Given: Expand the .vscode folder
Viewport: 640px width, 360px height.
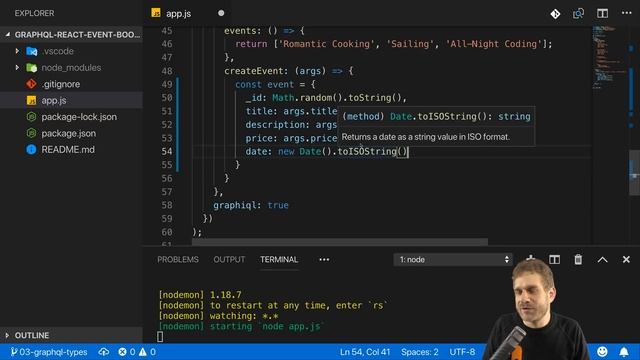Looking at the screenshot, I should point(17,51).
